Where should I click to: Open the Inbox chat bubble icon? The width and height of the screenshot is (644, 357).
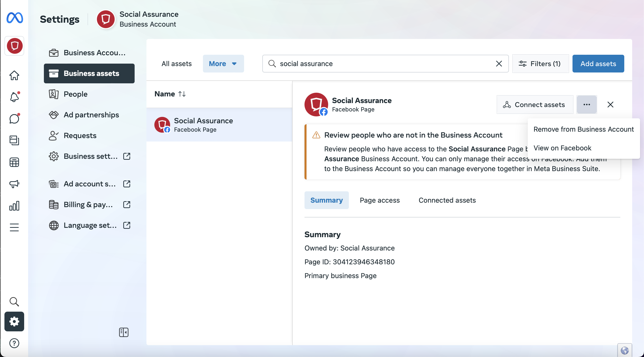click(14, 119)
